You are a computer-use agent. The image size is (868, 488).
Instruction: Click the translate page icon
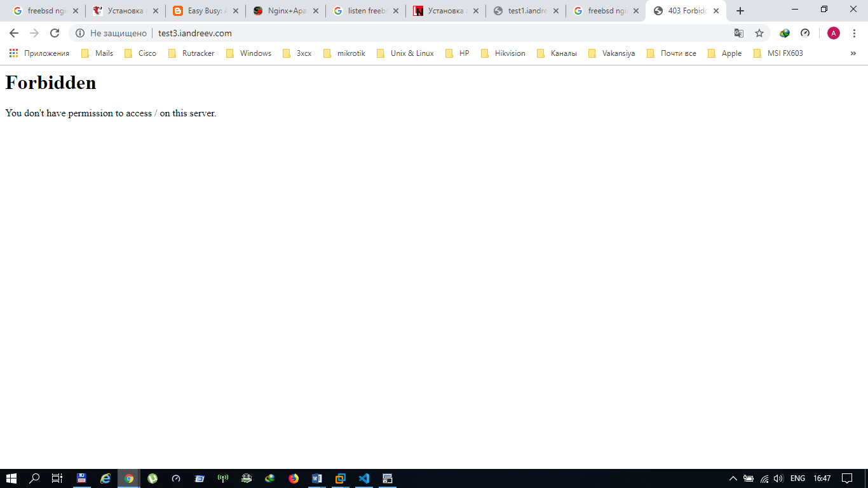tap(739, 33)
